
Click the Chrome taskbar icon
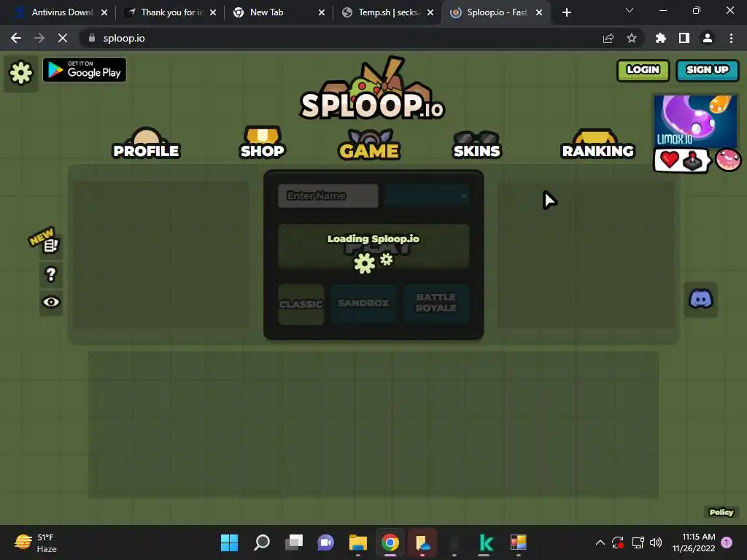[x=390, y=542]
